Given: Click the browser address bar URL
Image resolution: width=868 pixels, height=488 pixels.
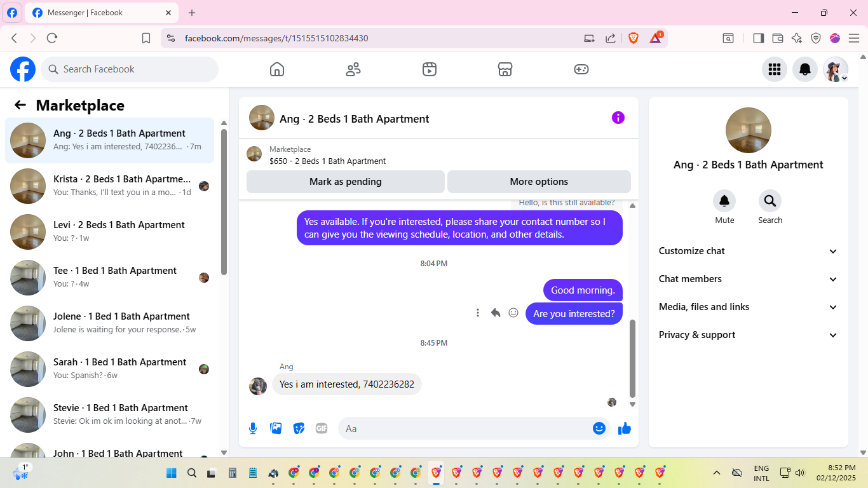Looking at the screenshot, I should click(276, 38).
